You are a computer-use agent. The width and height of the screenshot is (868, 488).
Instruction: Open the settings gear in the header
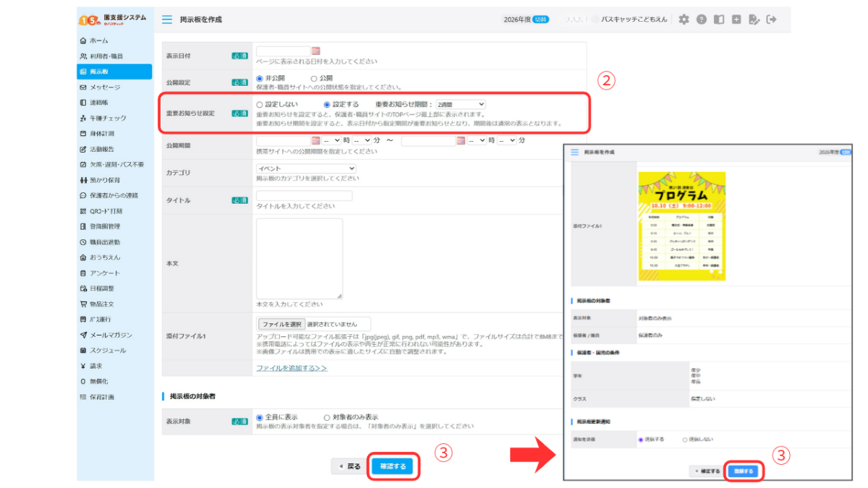684,20
